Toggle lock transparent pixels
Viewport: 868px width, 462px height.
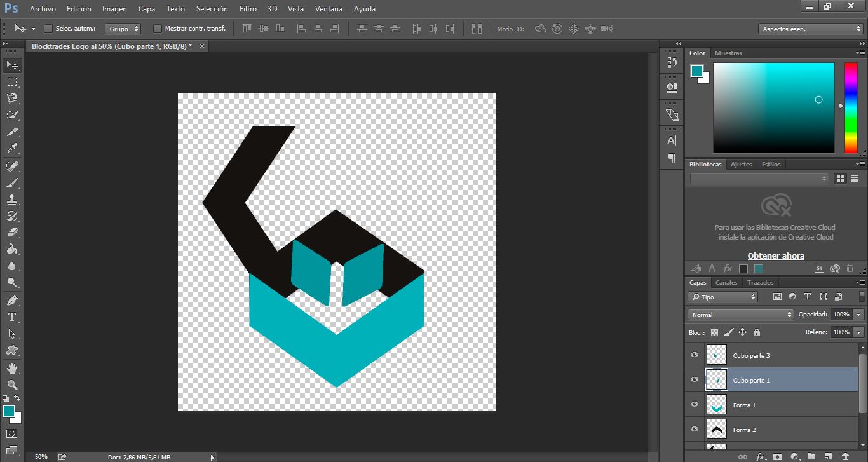714,332
